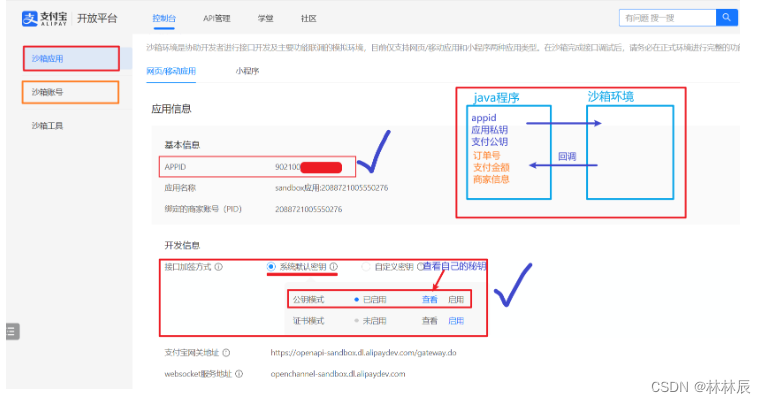766x403 pixels.
Task: Click info icon beside websocket服务地址
Action: [239, 374]
